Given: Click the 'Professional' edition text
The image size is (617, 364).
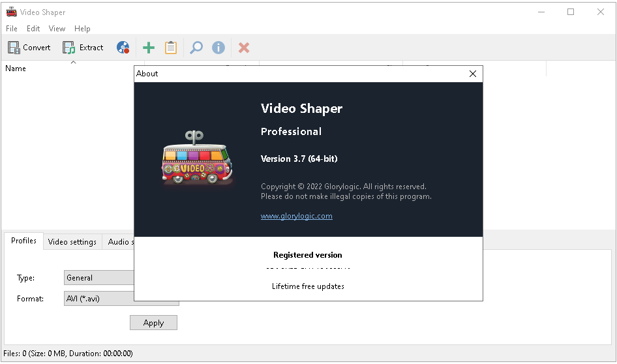Looking at the screenshot, I should 291,131.
